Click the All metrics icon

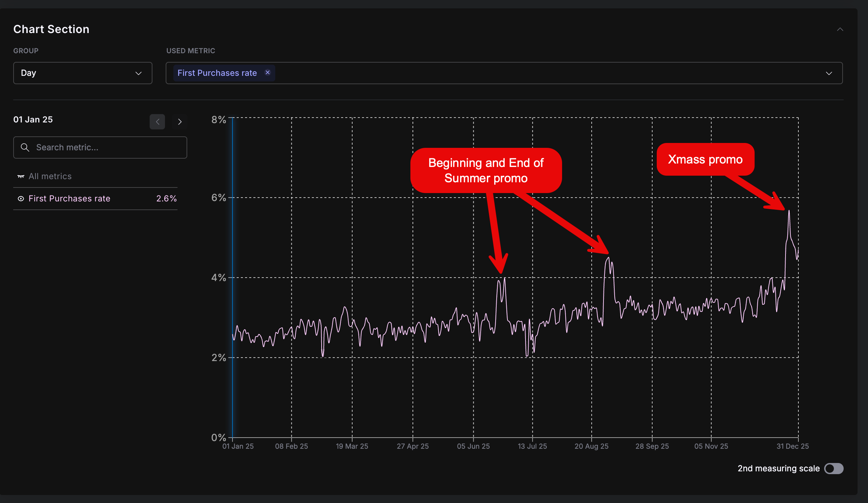[x=21, y=176]
